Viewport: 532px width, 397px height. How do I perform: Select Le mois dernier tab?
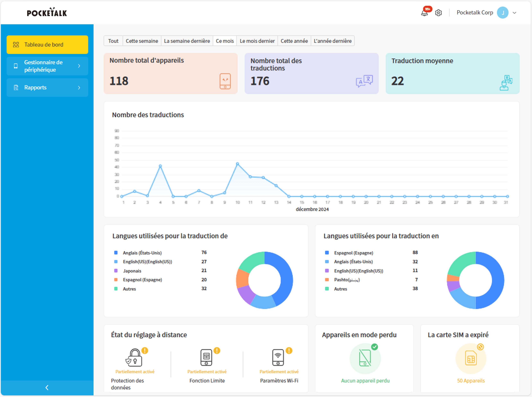tap(257, 41)
